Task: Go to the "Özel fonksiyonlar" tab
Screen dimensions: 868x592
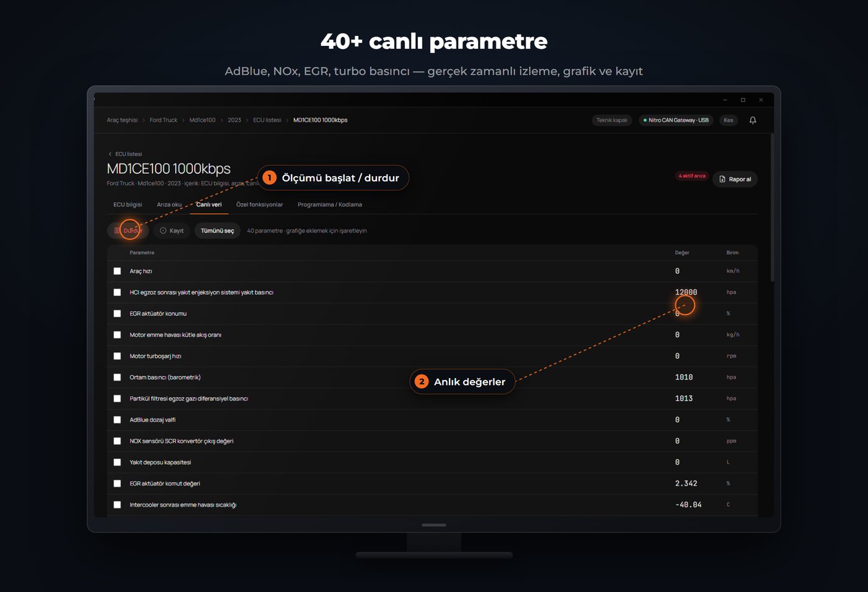Action: pos(260,205)
